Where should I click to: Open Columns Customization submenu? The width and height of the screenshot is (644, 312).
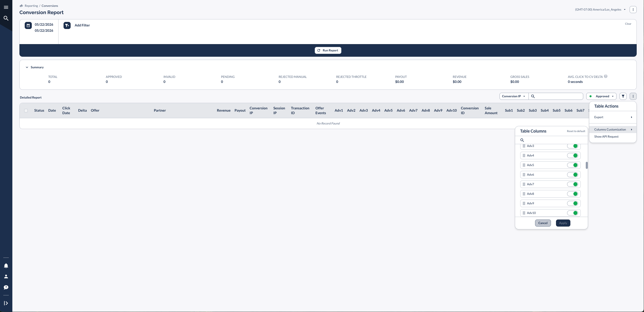click(x=613, y=130)
